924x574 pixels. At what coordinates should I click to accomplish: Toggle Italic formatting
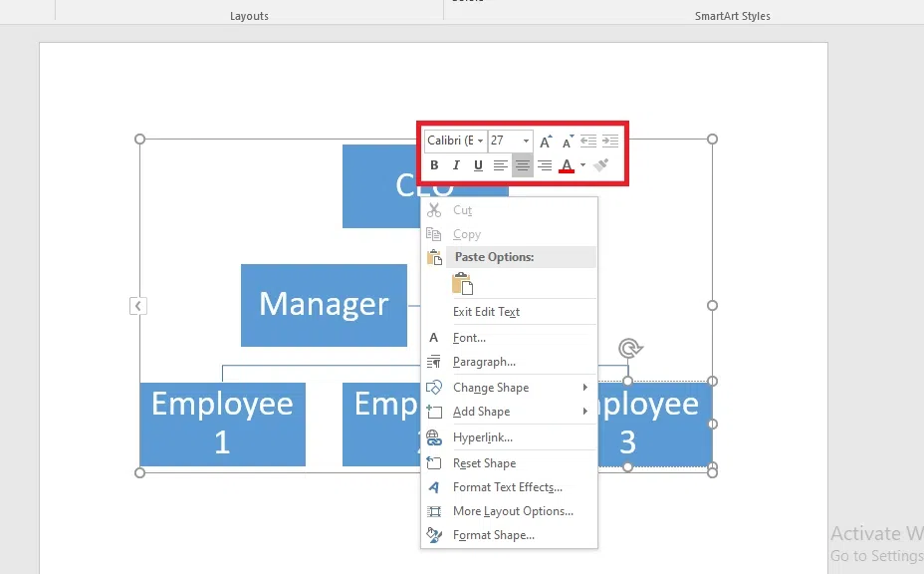(455, 165)
